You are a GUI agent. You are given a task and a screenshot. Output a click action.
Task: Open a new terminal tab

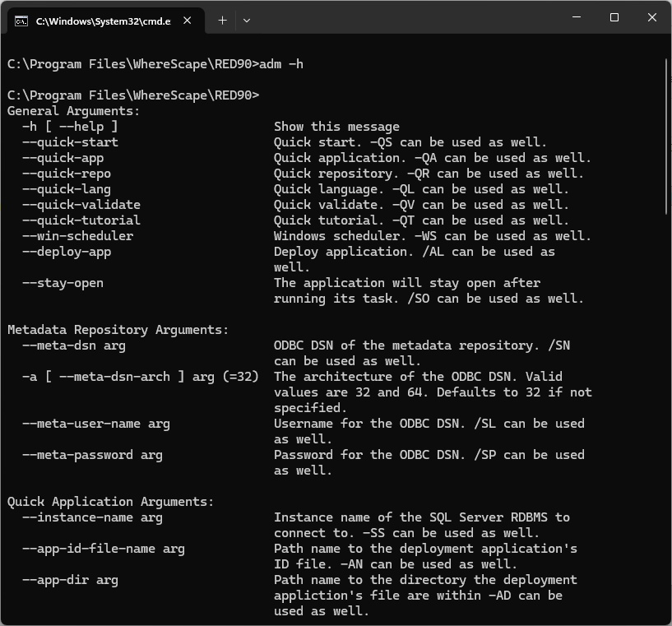(x=222, y=21)
